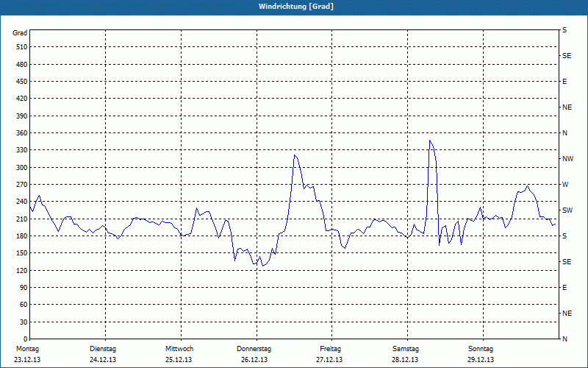Viewport: 588px width, 368px height.
Task: Click the date '24.12.13'
Action: tap(103, 360)
